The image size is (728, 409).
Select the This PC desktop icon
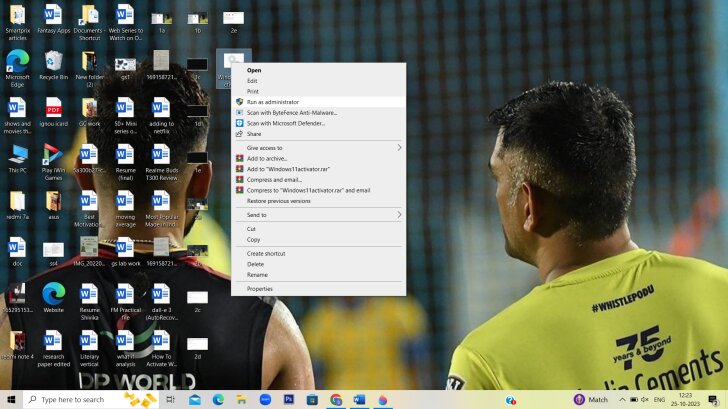click(x=17, y=159)
